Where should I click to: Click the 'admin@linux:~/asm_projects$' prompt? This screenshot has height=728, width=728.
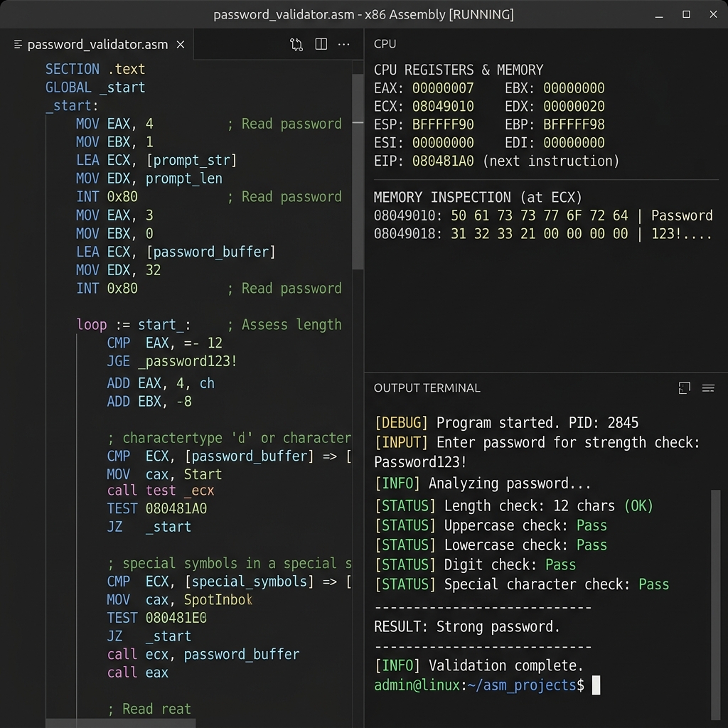(479, 685)
